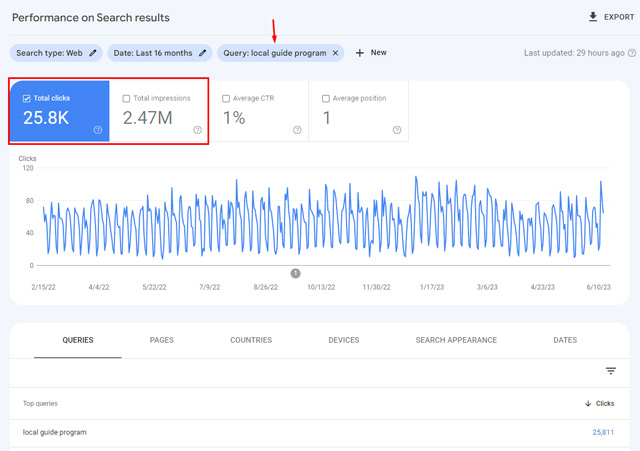
Task: Enable the Average position checkbox
Action: 326,98
